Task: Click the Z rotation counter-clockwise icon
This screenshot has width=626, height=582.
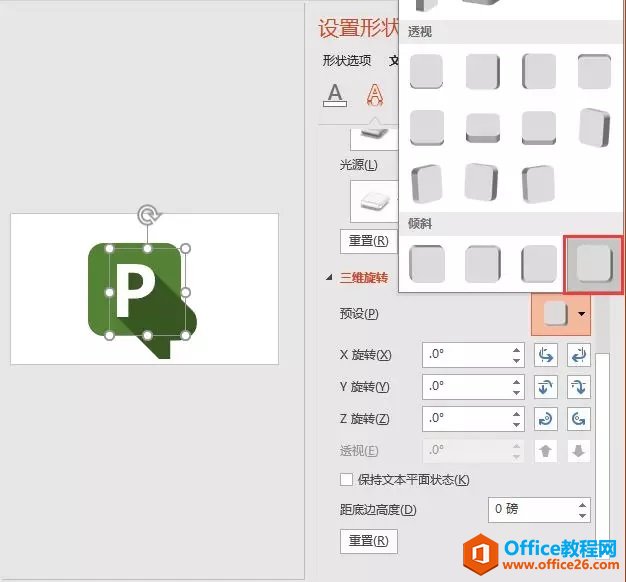Action: coord(579,419)
